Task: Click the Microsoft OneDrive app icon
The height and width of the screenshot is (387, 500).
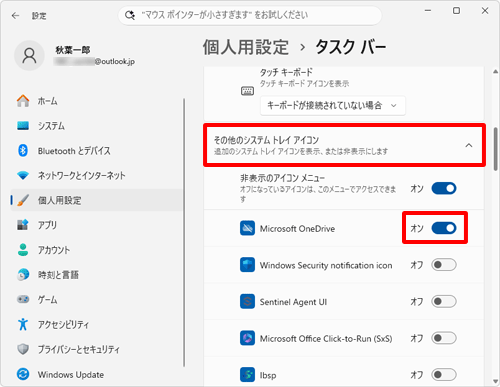Action: (x=247, y=228)
